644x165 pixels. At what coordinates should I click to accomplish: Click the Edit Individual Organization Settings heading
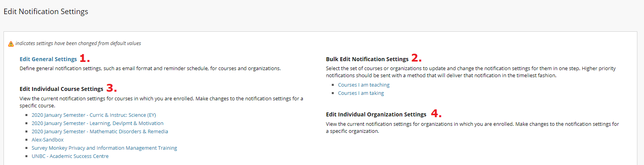376,114
